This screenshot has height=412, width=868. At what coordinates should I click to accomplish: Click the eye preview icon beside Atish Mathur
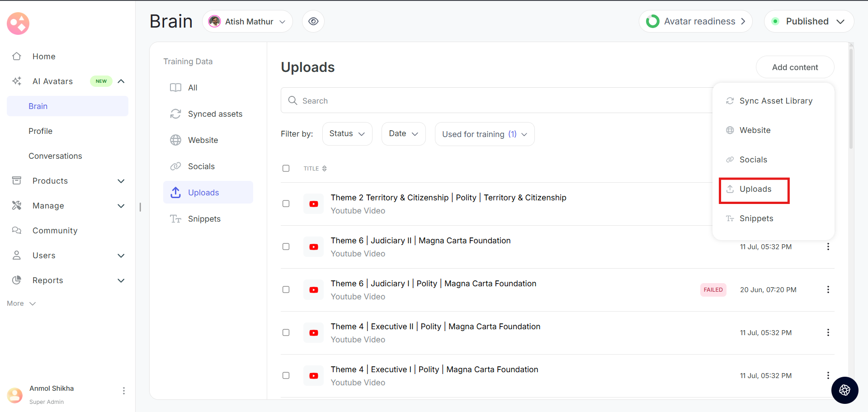(x=313, y=21)
